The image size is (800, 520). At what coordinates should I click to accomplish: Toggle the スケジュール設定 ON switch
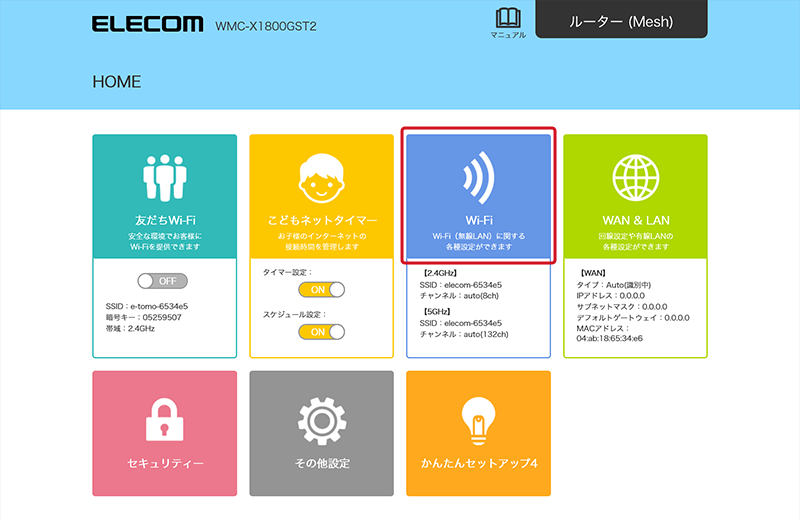(x=321, y=332)
